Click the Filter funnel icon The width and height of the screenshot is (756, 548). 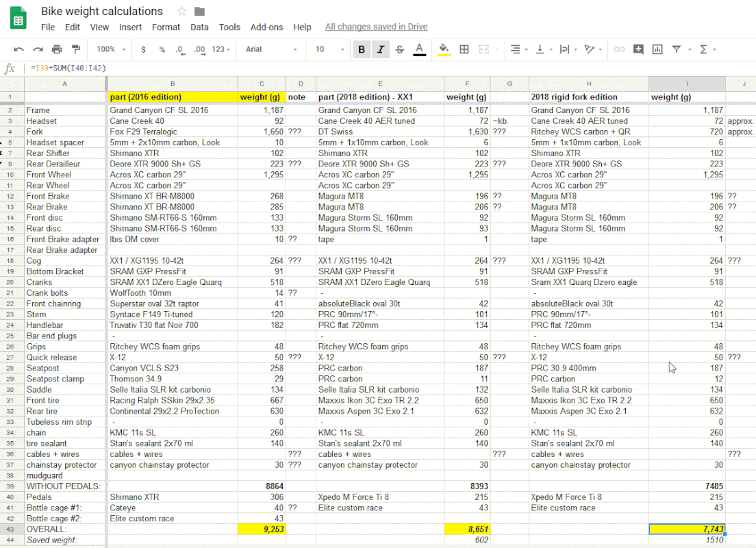(677, 49)
